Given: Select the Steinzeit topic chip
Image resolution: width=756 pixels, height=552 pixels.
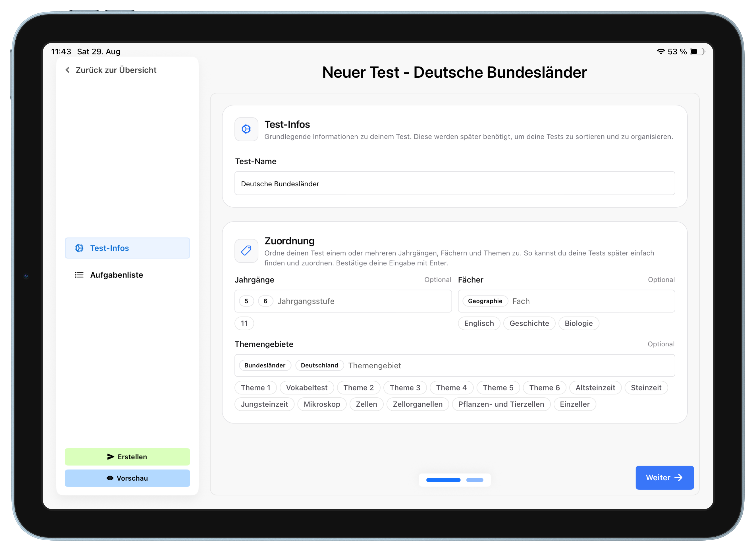Looking at the screenshot, I should 646,388.
